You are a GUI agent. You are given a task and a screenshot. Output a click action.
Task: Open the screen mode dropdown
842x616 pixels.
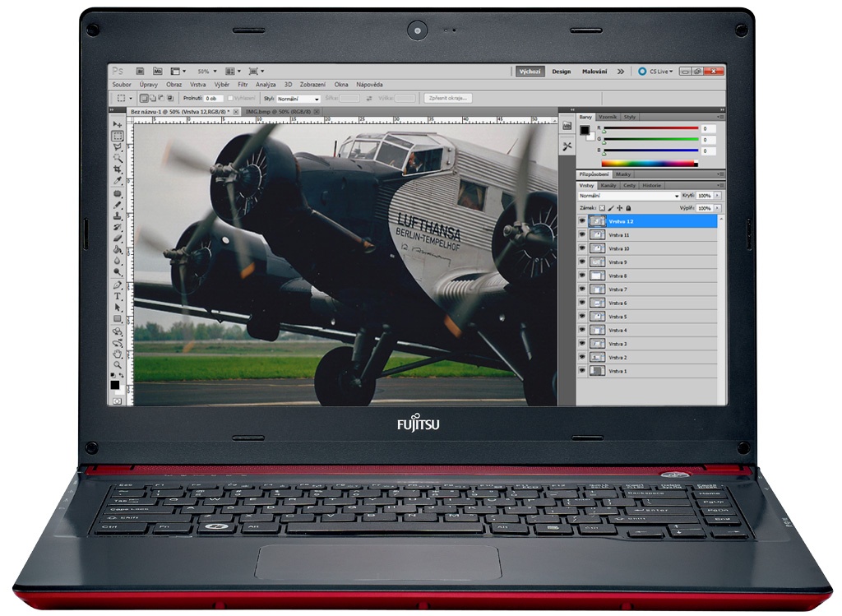257,71
